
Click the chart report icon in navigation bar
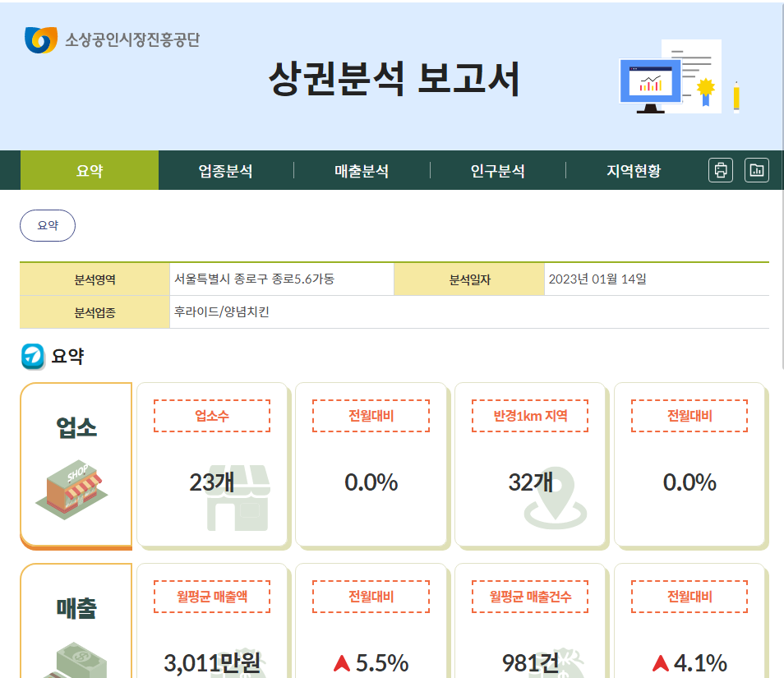pos(757,170)
